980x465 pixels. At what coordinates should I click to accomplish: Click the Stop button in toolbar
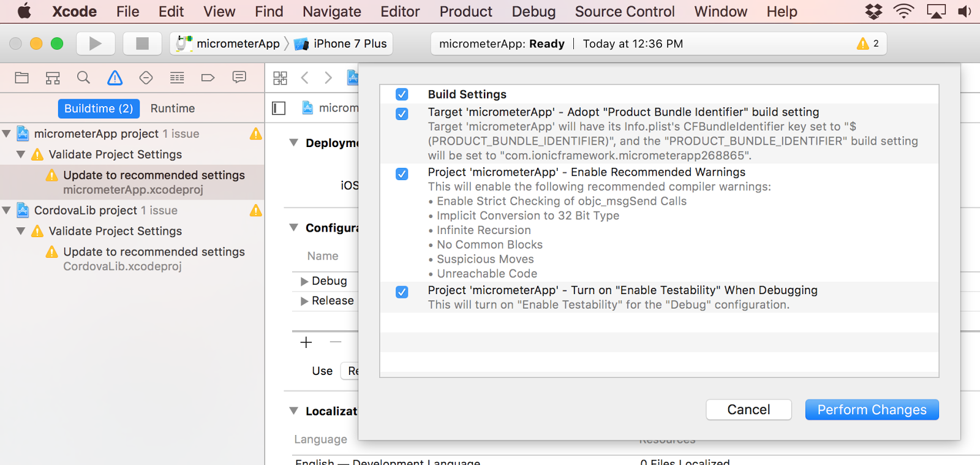click(142, 43)
